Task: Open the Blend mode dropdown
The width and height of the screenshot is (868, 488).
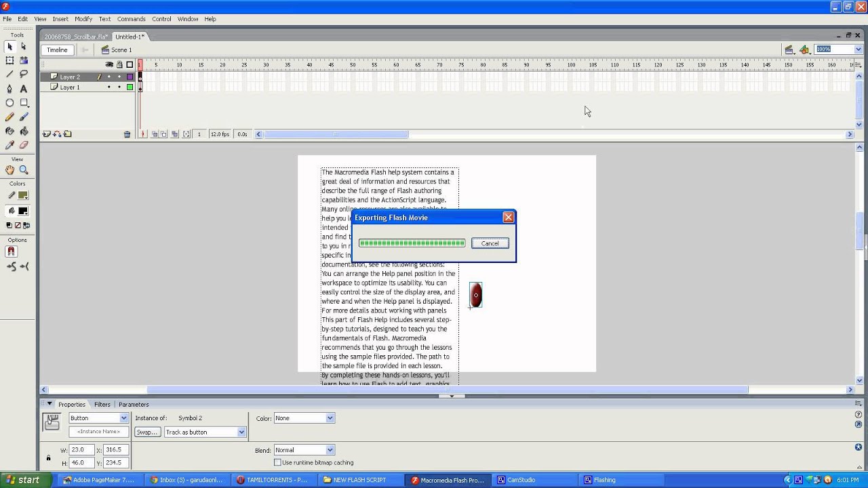Action: (304, 450)
